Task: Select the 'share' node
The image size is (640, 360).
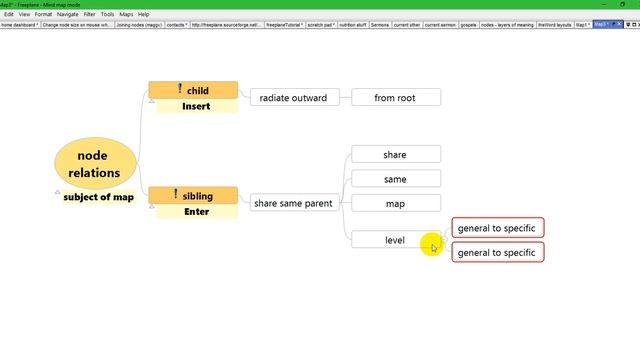Action: click(x=396, y=154)
